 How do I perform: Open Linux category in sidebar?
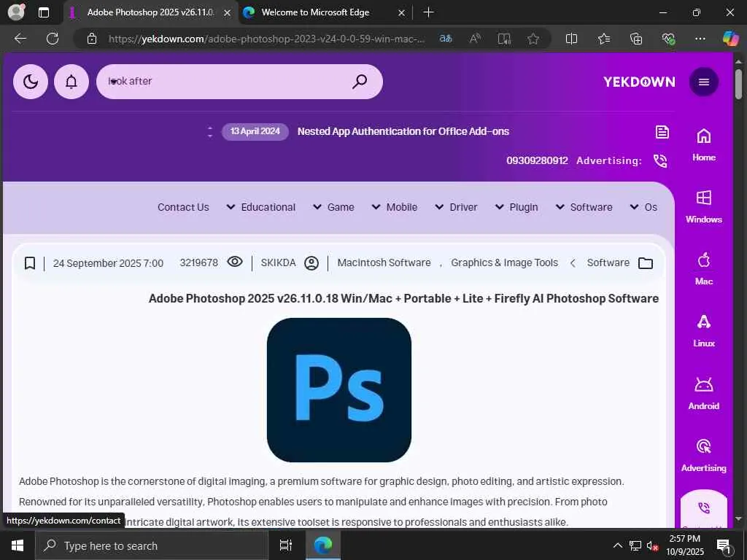point(704,330)
